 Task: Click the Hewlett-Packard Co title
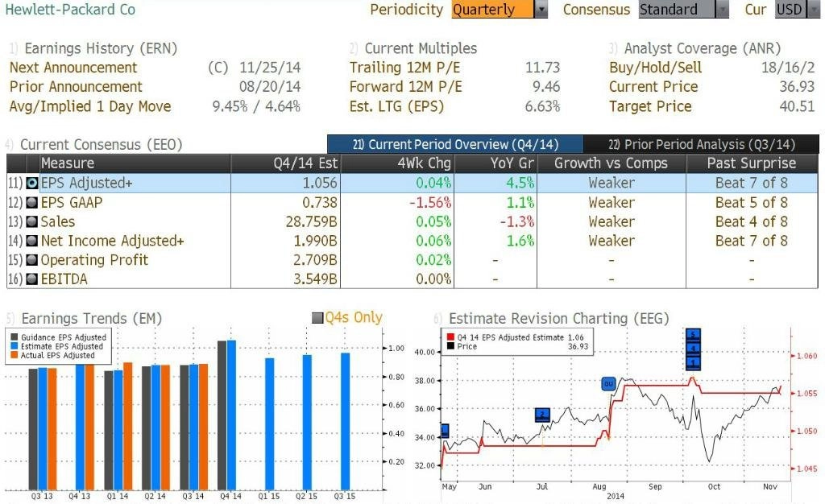(70, 10)
